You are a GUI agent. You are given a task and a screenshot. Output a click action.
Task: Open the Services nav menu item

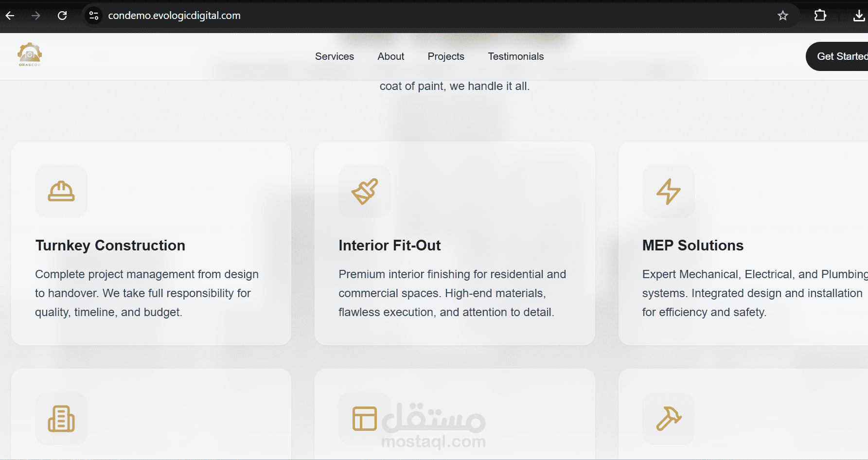pyautogui.click(x=335, y=56)
